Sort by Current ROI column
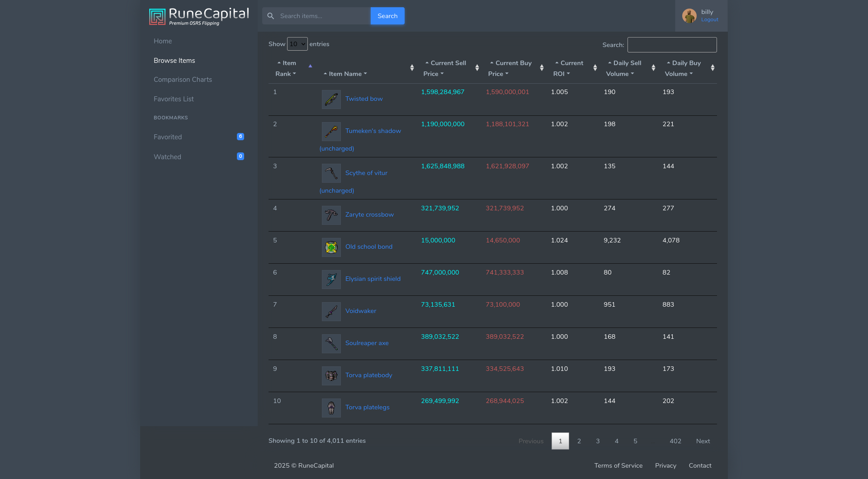 click(568, 68)
